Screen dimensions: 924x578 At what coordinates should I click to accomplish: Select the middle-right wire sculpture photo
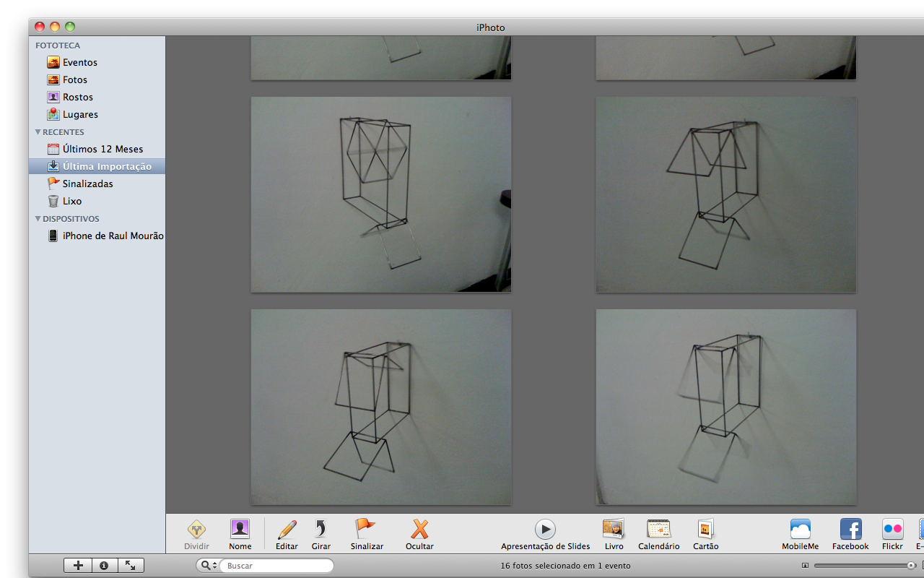click(x=726, y=194)
